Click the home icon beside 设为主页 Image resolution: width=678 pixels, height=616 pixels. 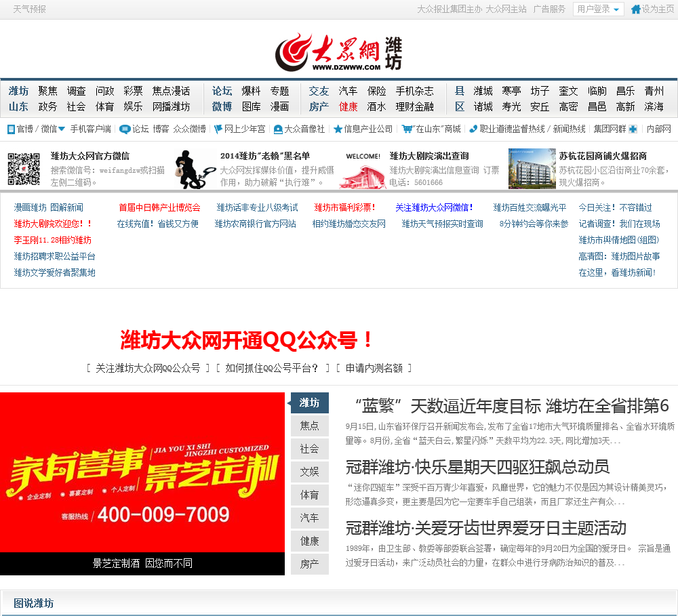click(636, 9)
